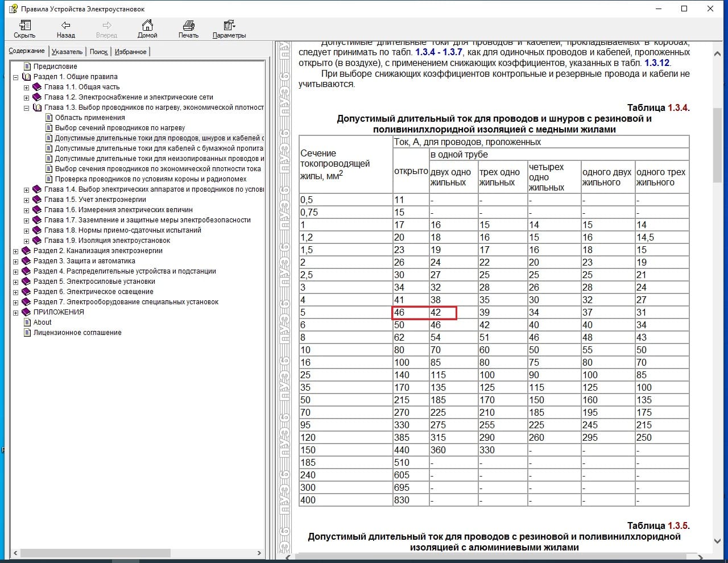Screen dimensions: 728x563
Task: Click book icon for Глава 1.5 Учет электроэнергии
Action: click(x=38, y=200)
